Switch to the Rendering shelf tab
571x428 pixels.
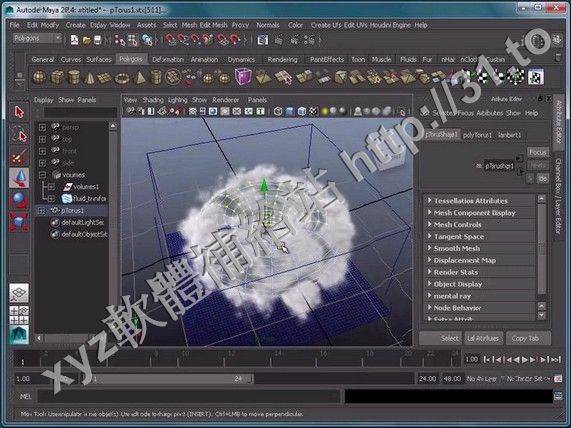pyautogui.click(x=282, y=59)
